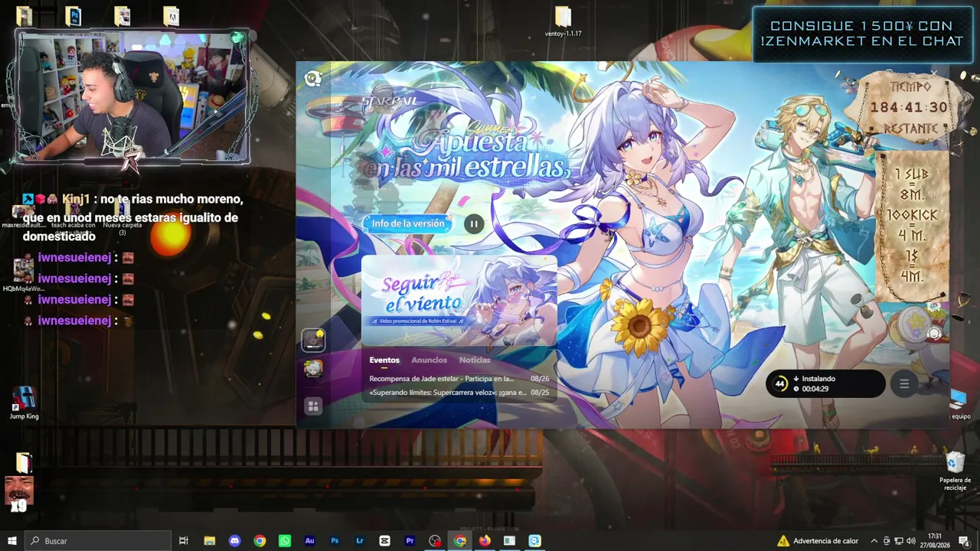The height and width of the screenshot is (551, 980).
Task: Open Firefox from the taskbar
Action: (x=485, y=541)
